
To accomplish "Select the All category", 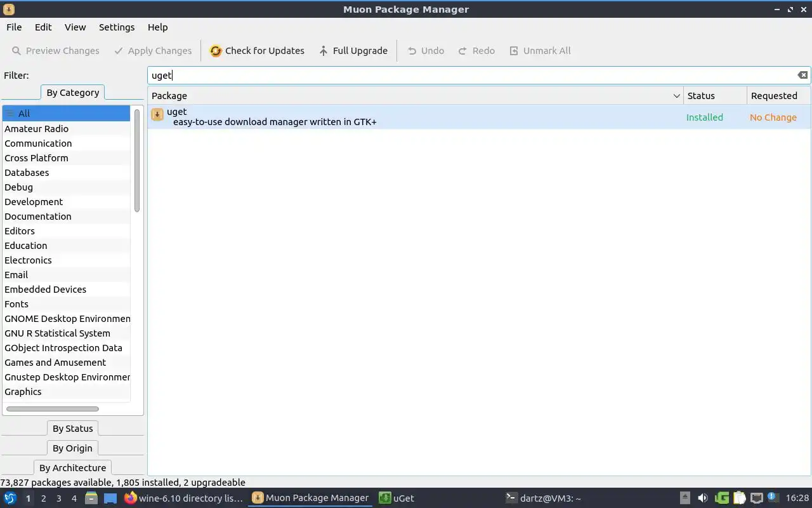I will point(66,114).
